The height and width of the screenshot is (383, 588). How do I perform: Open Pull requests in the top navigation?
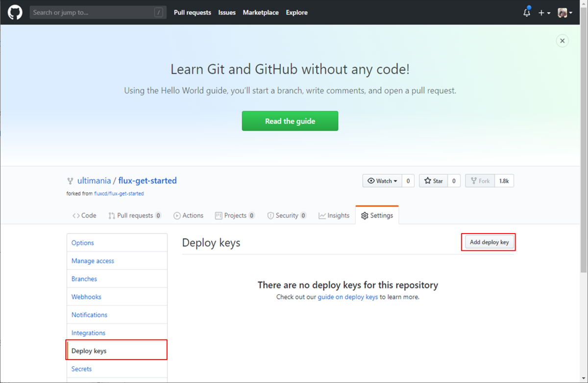pyautogui.click(x=192, y=12)
